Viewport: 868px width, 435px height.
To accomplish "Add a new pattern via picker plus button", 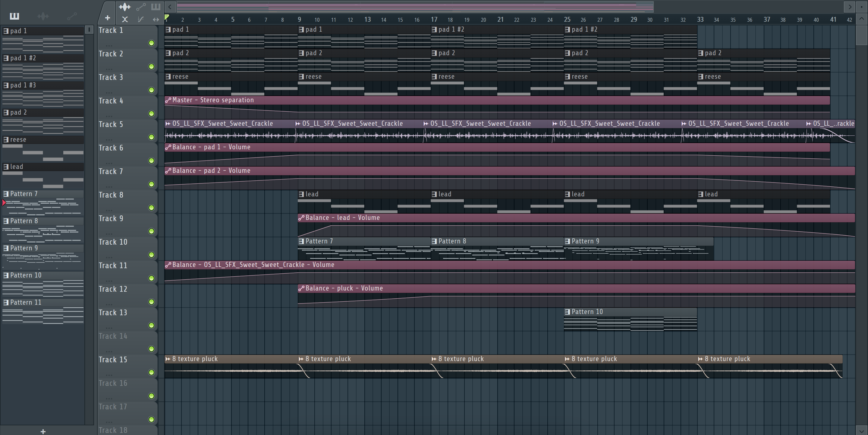I will tap(43, 431).
